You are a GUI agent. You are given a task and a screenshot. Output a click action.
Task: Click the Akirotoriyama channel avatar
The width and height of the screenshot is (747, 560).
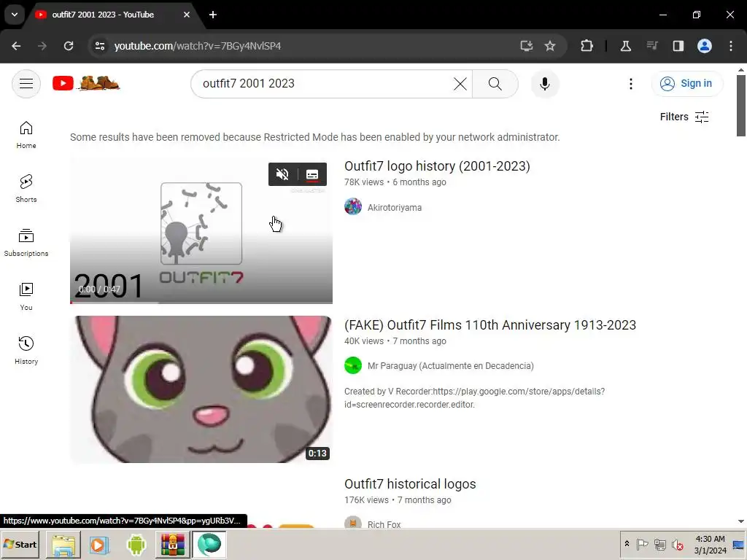click(x=353, y=206)
